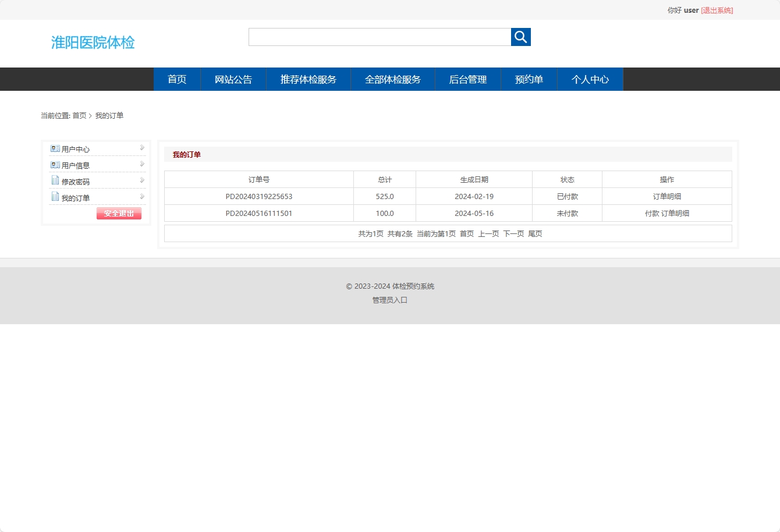780x532 pixels.
Task: Select the 预约单 navigation tab
Action: 529,79
